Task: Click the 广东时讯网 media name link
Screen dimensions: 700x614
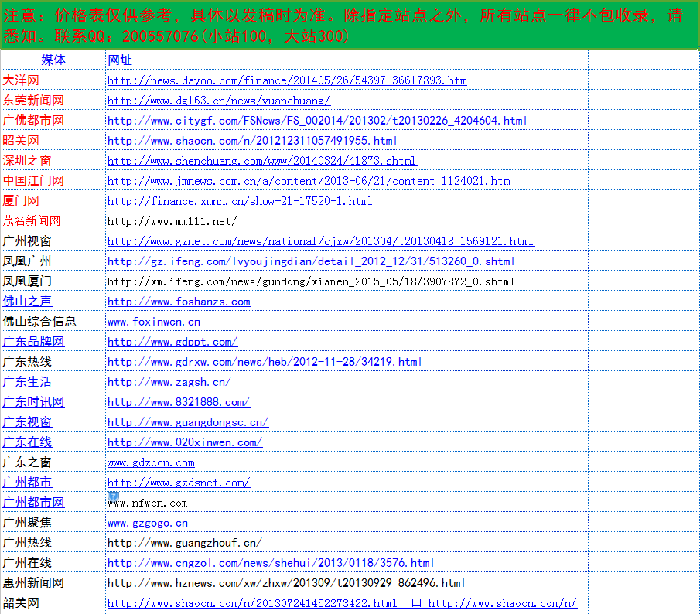Action: 33,401
